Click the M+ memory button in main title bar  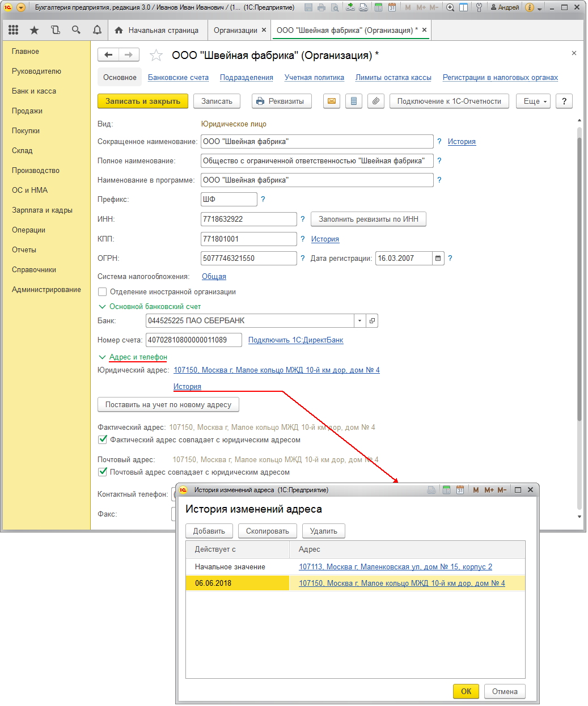[x=421, y=7]
